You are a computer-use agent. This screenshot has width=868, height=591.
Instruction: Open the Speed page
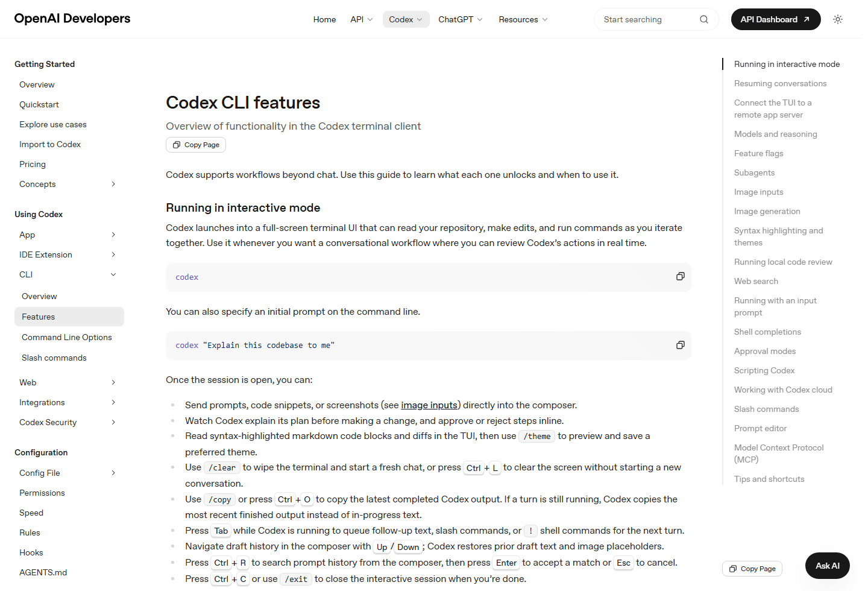coord(31,513)
